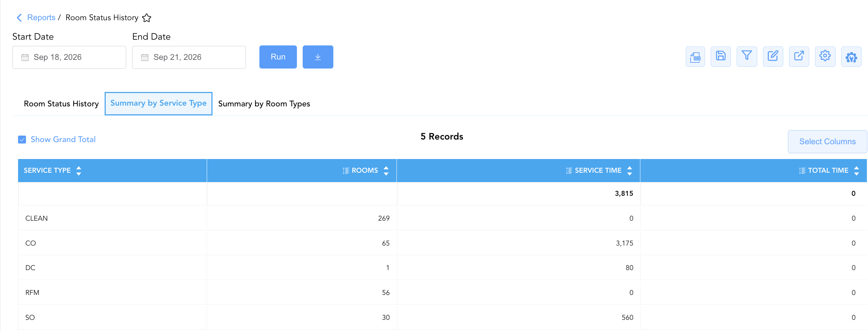This screenshot has height=331, width=868.
Task: Run the report
Action: (278, 57)
